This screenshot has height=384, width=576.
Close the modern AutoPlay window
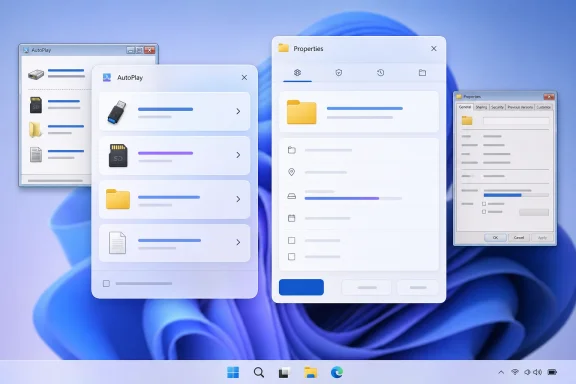[244, 78]
